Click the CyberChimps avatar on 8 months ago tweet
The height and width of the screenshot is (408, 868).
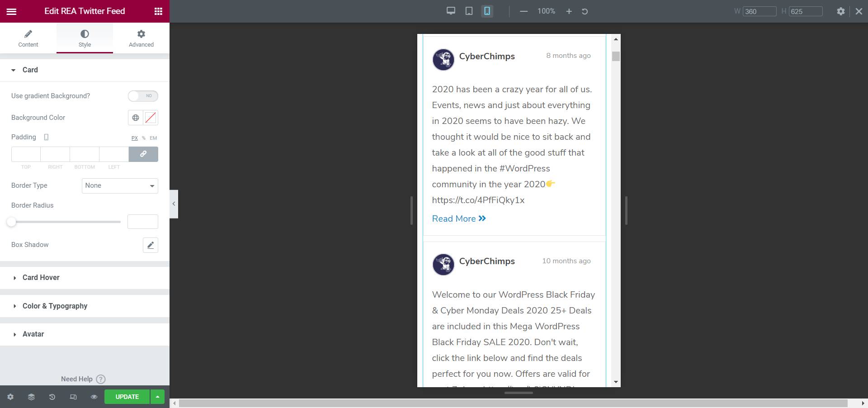(443, 60)
